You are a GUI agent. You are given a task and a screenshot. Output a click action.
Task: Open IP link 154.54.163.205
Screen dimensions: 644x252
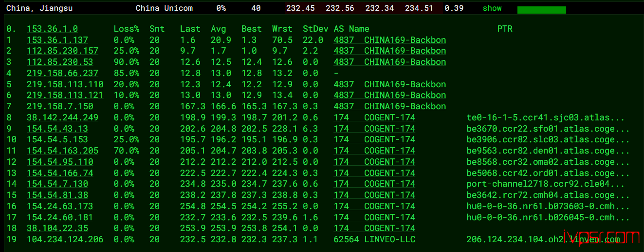(62, 151)
